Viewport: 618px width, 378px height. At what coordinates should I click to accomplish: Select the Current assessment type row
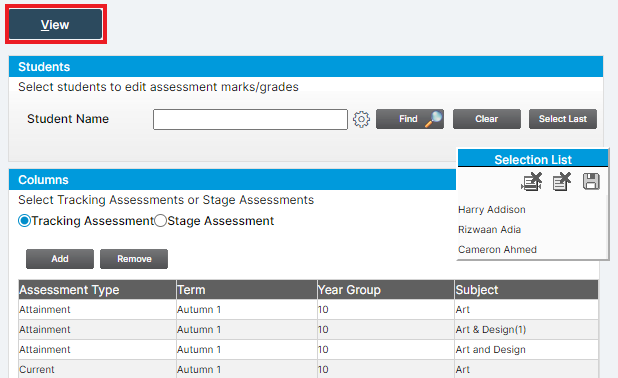tap(308, 369)
